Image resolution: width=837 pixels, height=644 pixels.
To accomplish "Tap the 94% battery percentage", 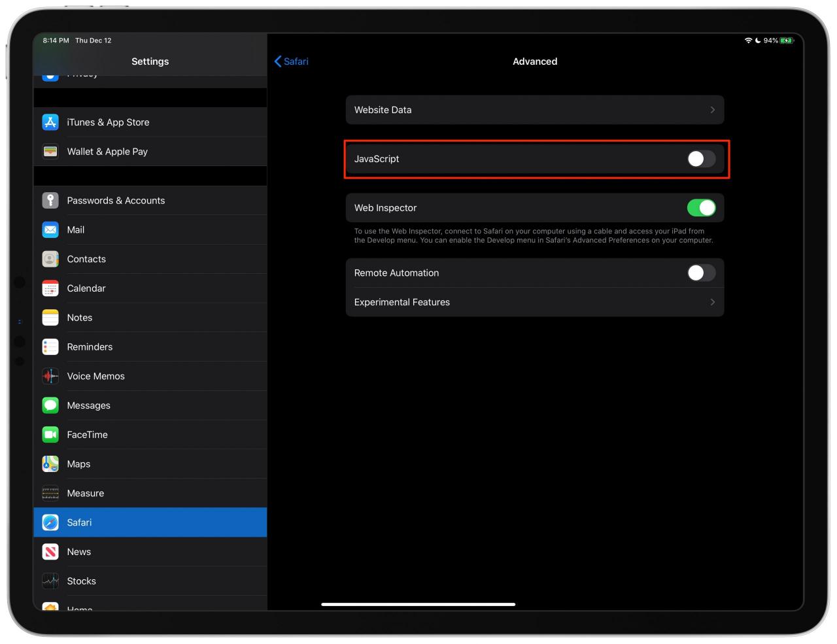I will click(x=770, y=41).
